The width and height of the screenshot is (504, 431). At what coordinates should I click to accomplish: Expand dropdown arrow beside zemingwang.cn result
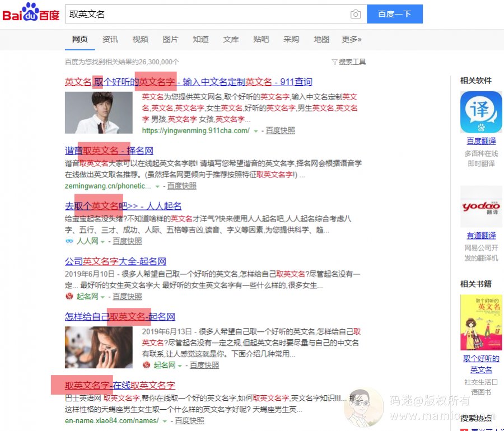tap(157, 186)
